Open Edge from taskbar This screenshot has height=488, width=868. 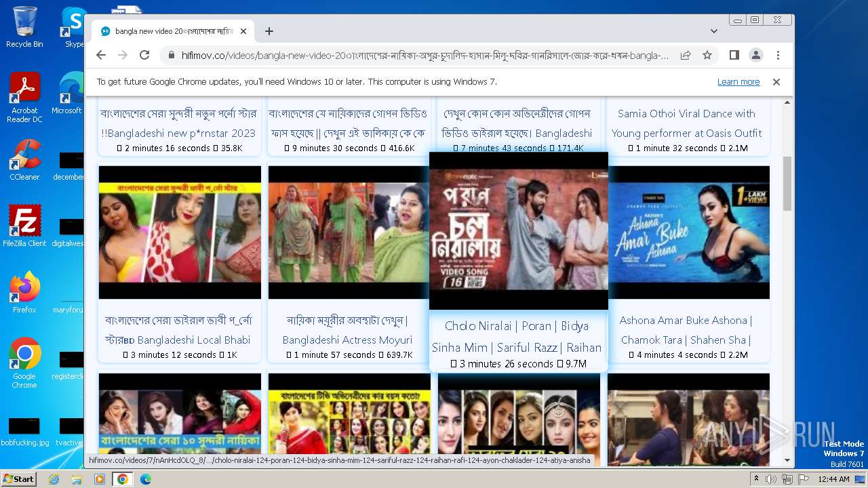(x=145, y=479)
